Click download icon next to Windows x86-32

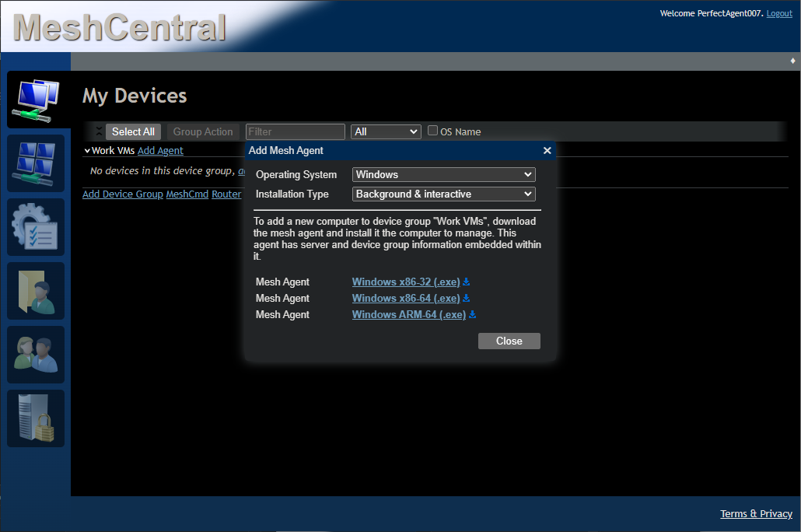(x=466, y=282)
